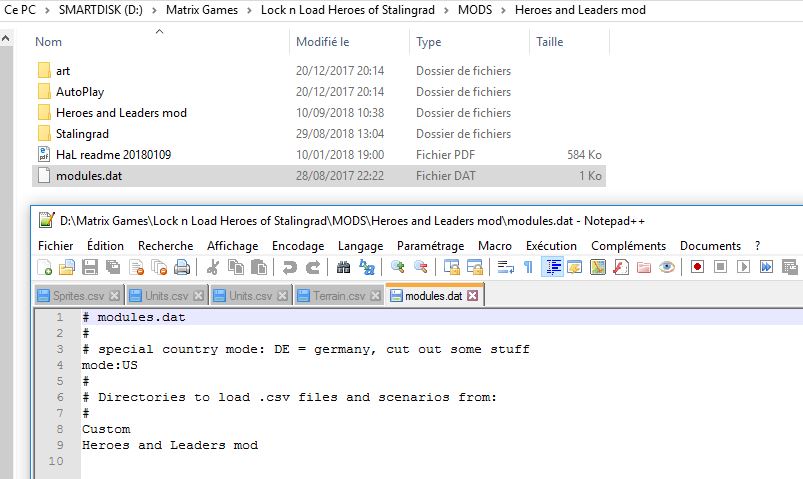Viewport: 803px width, 479px height.
Task: Click the Save All toolbar icon
Action: point(113,267)
